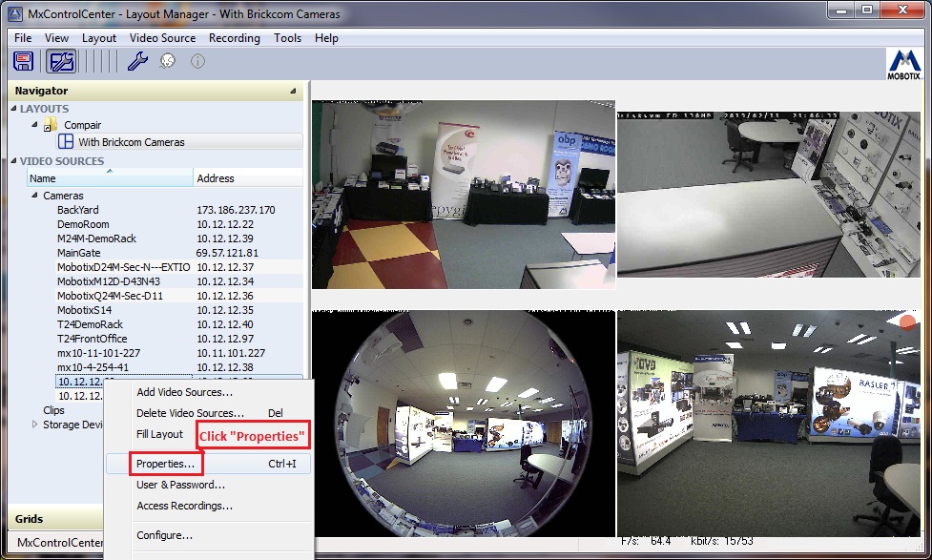Screen dimensions: 932x560
Task: Choose Add Video Sources from context menu
Action: coord(208,392)
